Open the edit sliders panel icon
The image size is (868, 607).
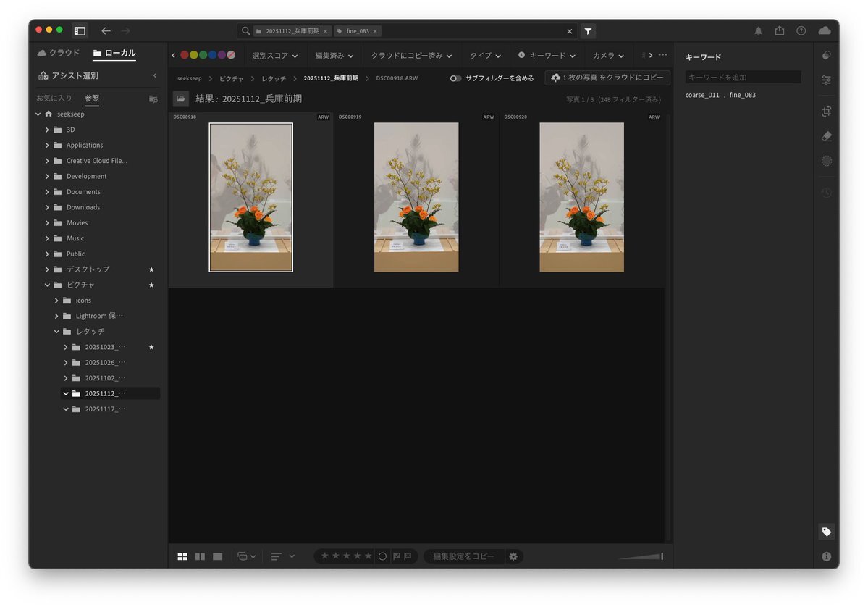[x=826, y=80]
